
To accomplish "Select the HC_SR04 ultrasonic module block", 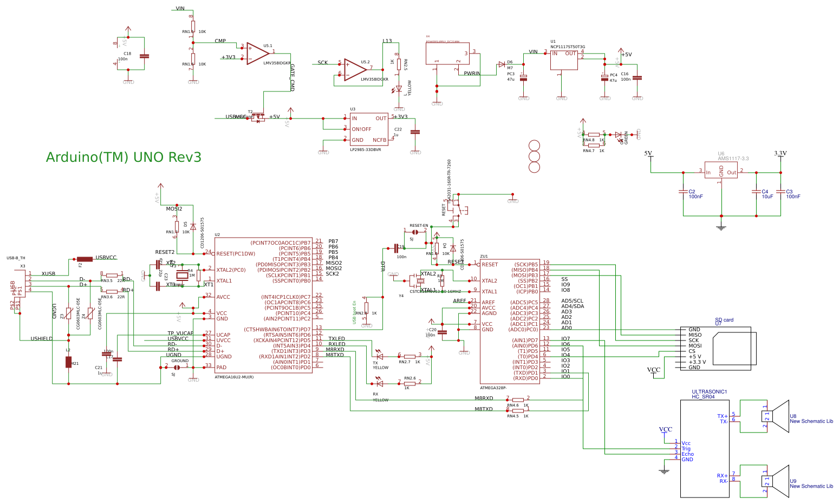I will (705, 448).
